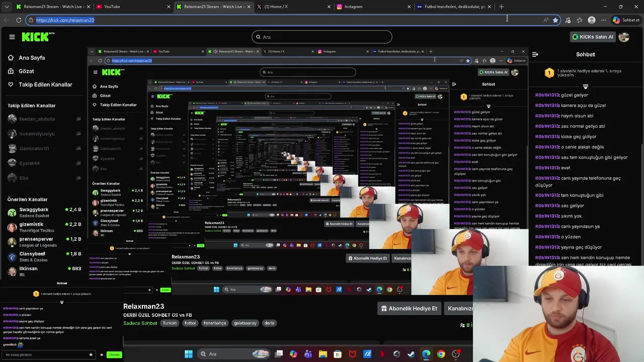This screenshot has height=362, width=644.
Task: Click the blue favorite star in the outermost address bar
Action: 555,20
